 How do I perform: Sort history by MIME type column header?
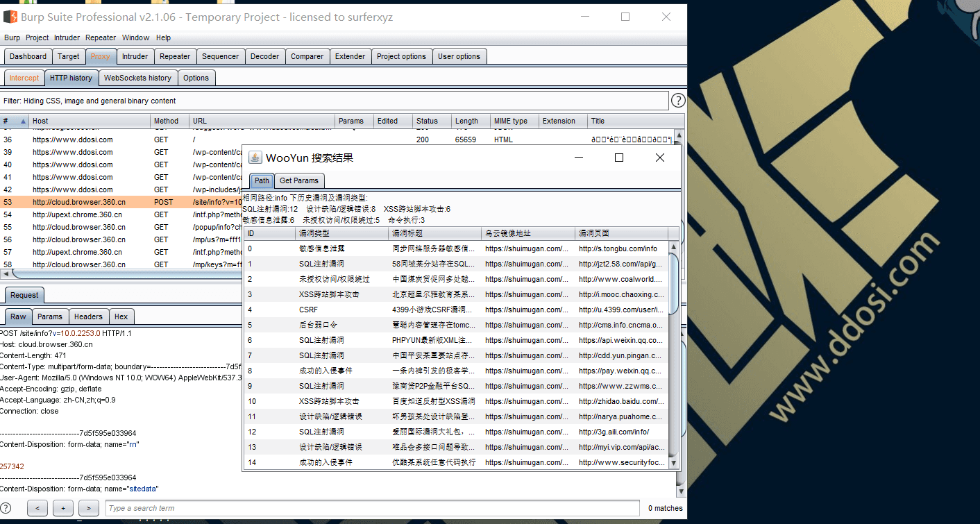click(x=514, y=121)
